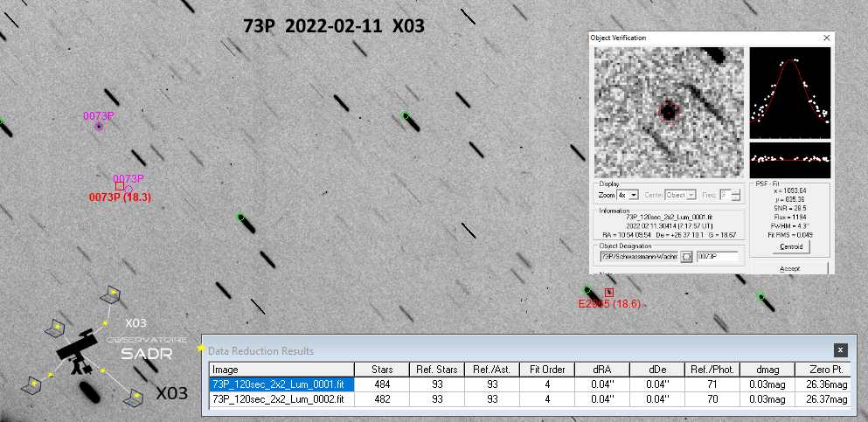Click the Ref./Phot. value 70
The width and height of the screenshot is (868, 422).
712,398
